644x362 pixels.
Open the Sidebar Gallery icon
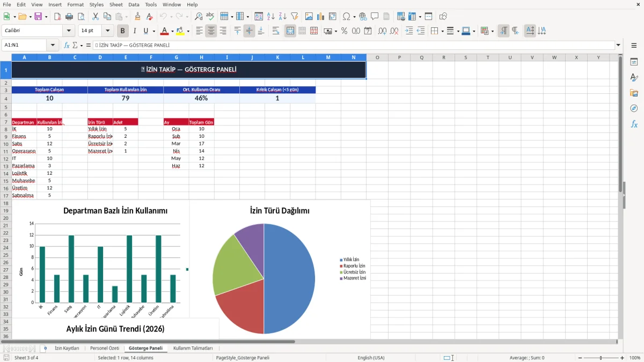click(634, 93)
